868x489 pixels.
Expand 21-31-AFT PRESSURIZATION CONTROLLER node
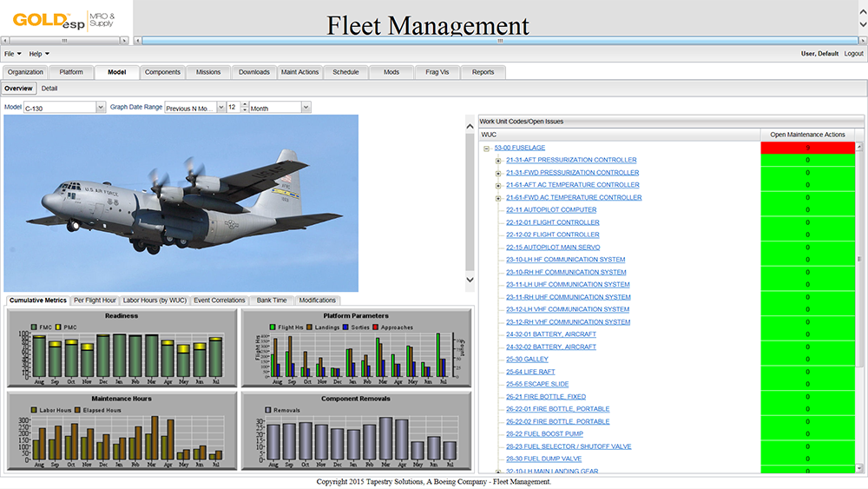pyautogui.click(x=498, y=161)
